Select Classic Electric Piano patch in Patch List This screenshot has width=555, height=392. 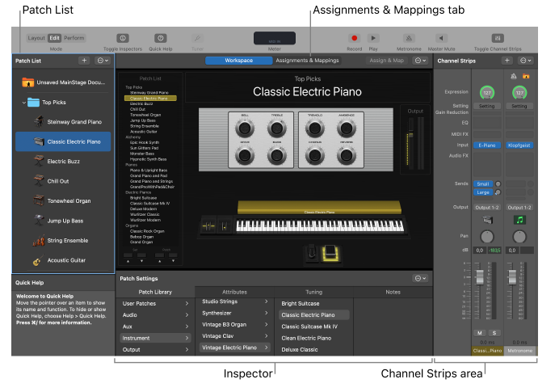tap(63, 141)
